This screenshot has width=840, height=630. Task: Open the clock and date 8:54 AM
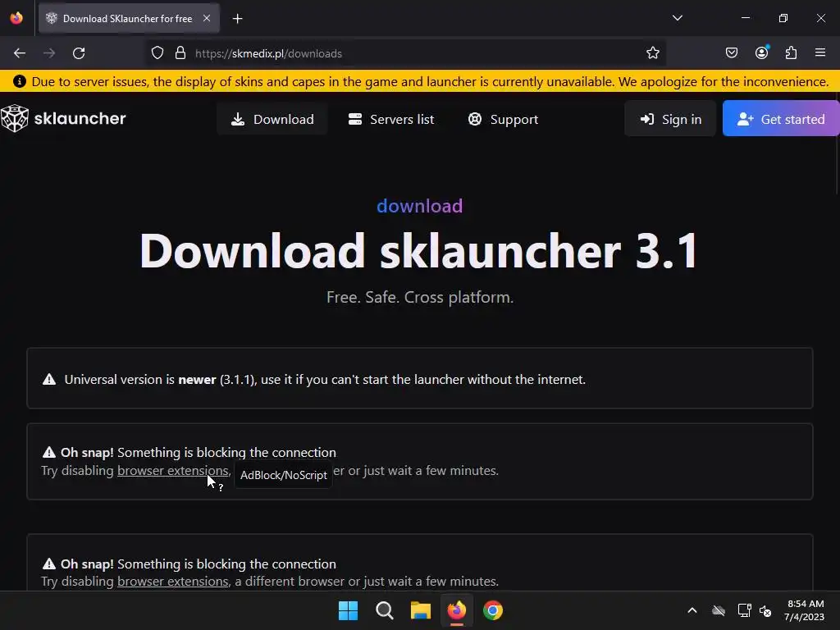tap(804, 610)
